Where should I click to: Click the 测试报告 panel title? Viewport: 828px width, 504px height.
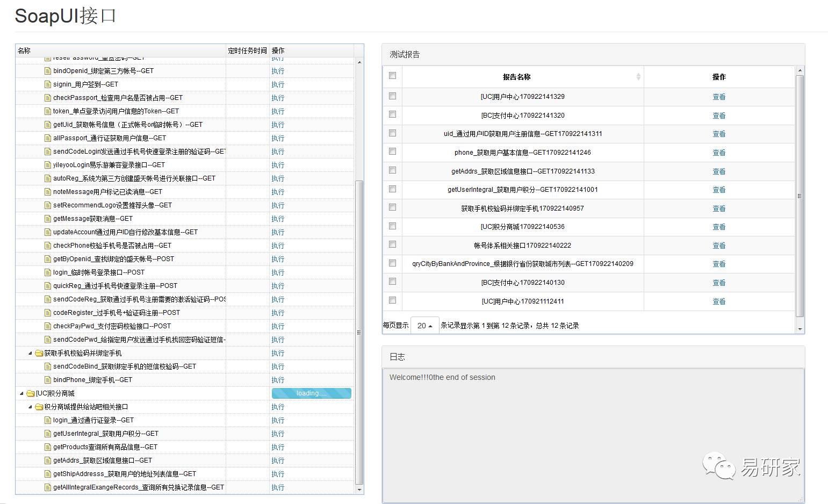click(x=405, y=54)
